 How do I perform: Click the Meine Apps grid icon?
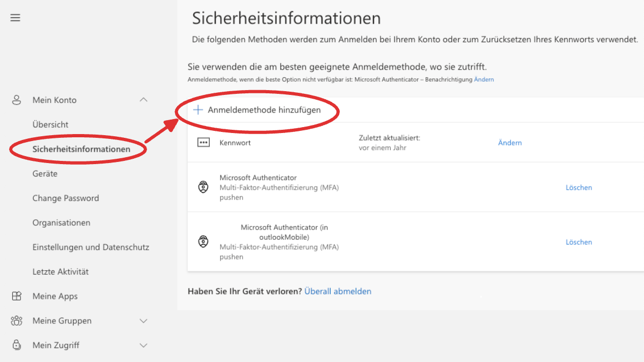click(x=17, y=296)
